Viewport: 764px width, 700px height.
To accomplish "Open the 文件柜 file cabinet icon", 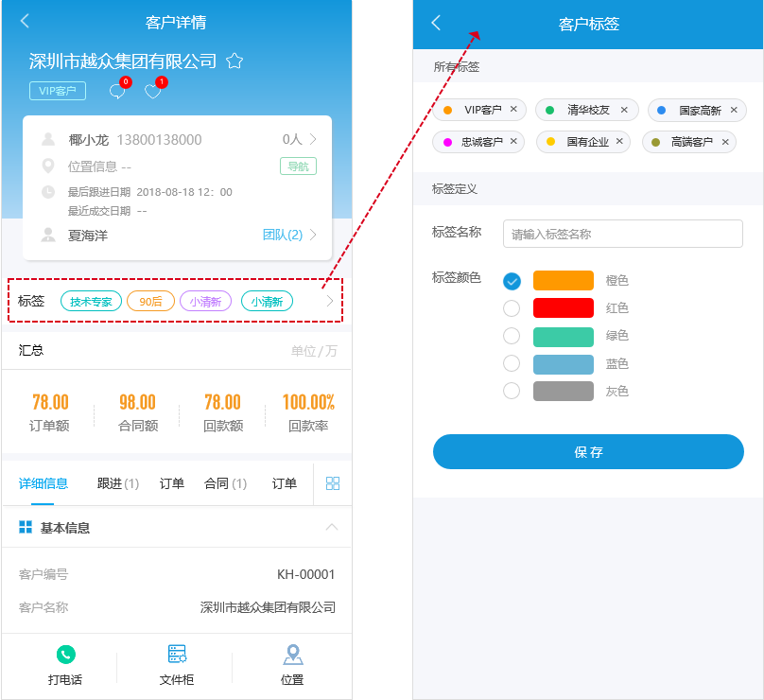I will point(177,655).
